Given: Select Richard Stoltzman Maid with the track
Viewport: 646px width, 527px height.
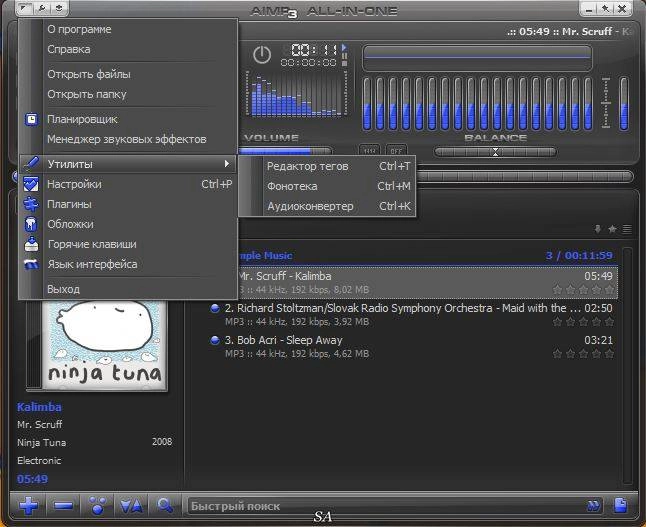Looking at the screenshot, I should [x=411, y=315].
